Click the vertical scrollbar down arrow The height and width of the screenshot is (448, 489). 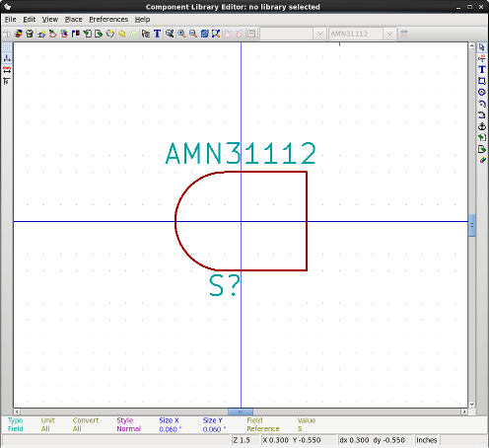tap(472, 405)
